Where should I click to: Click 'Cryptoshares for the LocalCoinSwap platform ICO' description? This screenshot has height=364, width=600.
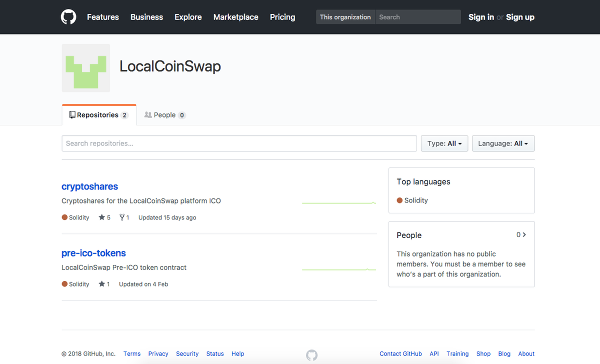click(141, 201)
